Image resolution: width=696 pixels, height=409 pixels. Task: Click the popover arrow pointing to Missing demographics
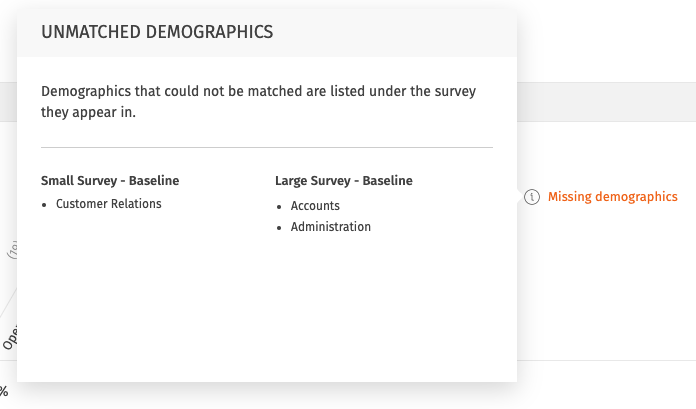point(520,197)
